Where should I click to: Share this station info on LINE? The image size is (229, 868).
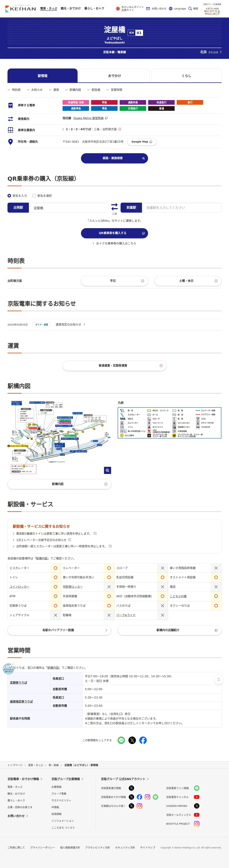[121, 740]
